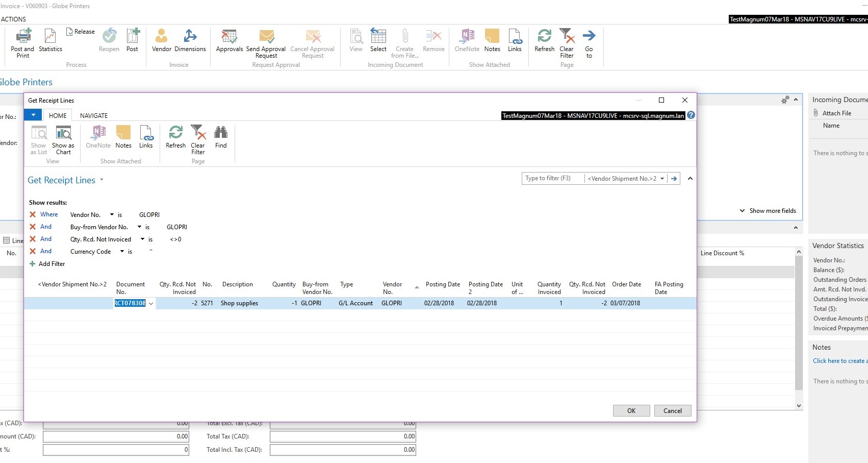This screenshot has height=463, width=868.
Task: Apply filter with the arrow button
Action: tap(674, 179)
